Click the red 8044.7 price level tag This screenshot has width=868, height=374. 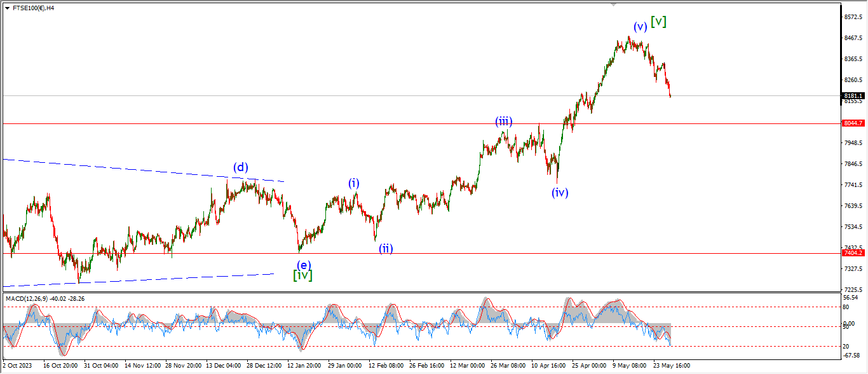pos(853,123)
